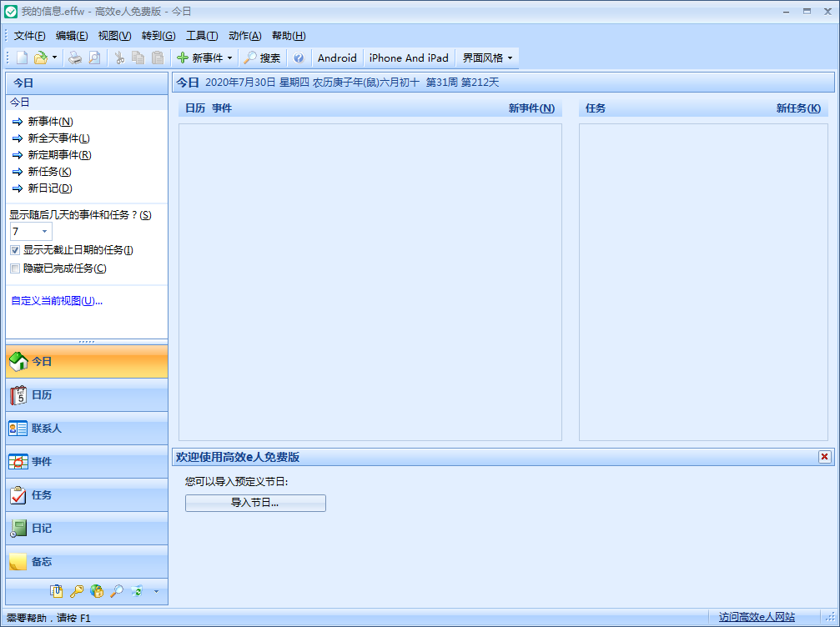Open the 动作(A) menu
Viewport: 840px width, 627px height.
coord(244,36)
